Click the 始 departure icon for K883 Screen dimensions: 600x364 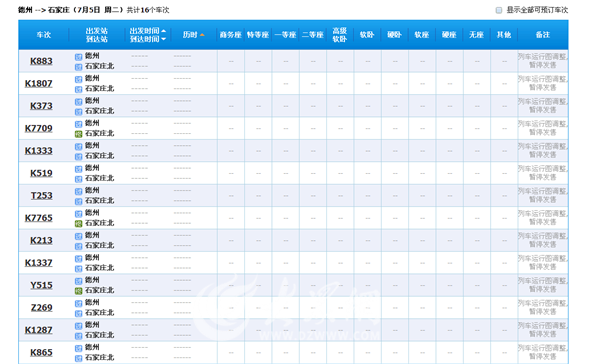click(78, 57)
